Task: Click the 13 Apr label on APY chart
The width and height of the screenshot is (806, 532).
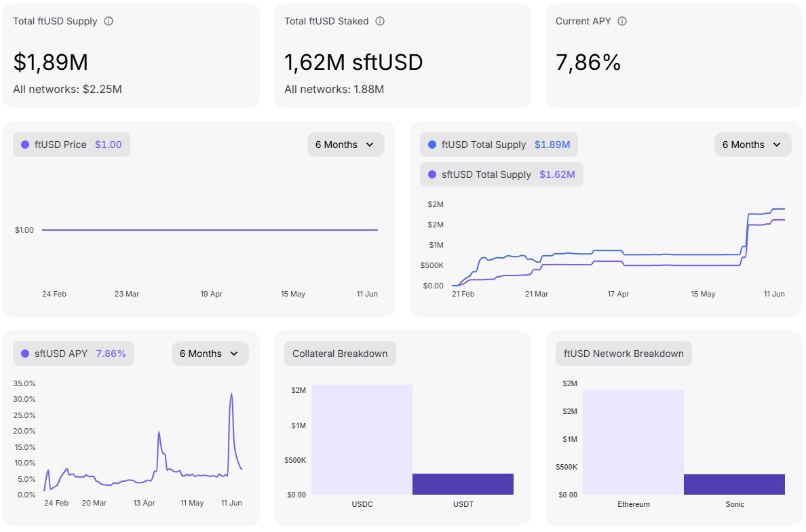Action: [x=144, y=503]
